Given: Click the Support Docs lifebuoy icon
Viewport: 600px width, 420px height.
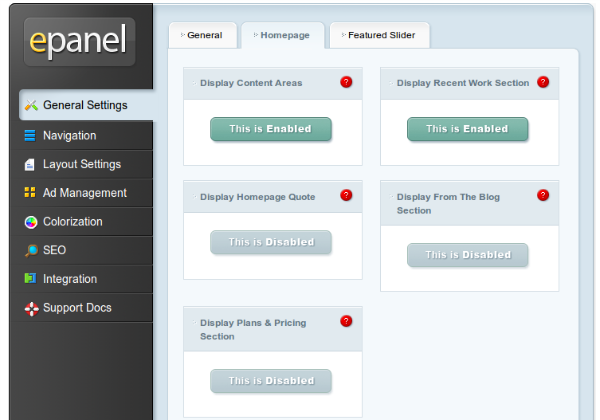Looking at the screenshot, I should pos(30,308).
